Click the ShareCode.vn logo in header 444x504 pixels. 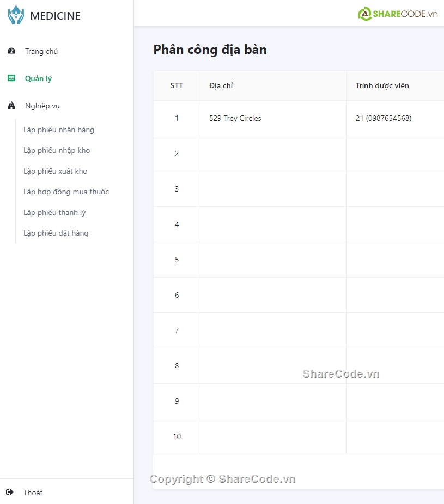[x=398, y=14]
